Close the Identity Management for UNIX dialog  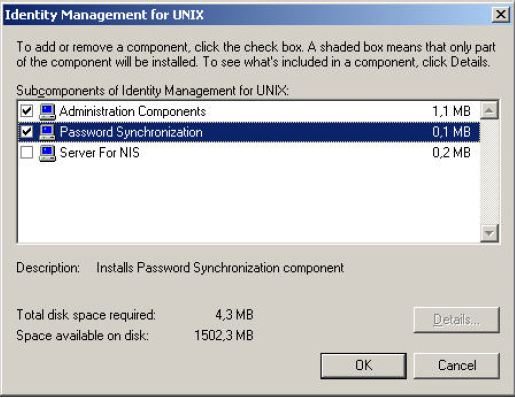click(x=501, y=14)
